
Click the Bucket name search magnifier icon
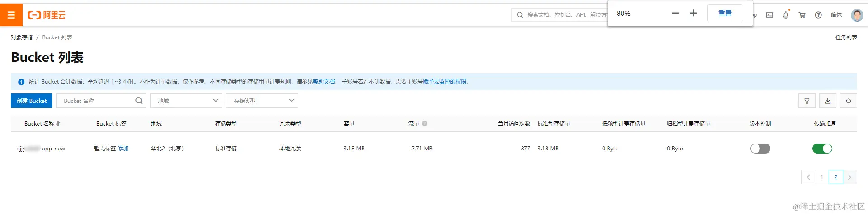(x=139, y=101)
